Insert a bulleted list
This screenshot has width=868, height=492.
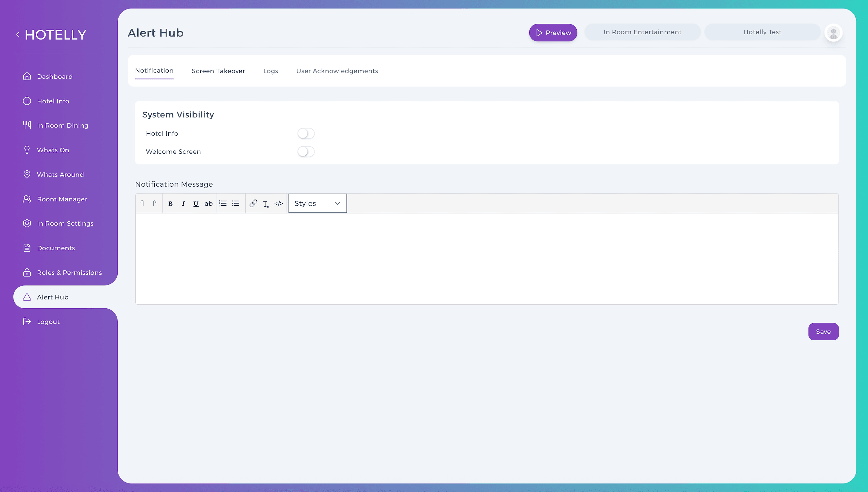[x=236, y=203]
